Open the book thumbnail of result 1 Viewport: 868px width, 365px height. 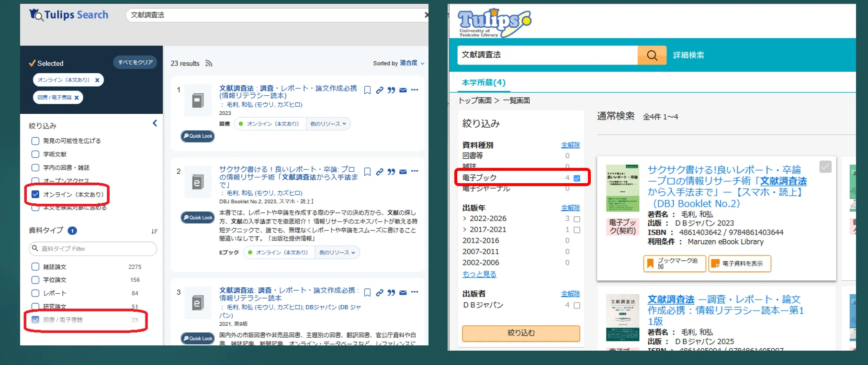(x=198, y=100)
